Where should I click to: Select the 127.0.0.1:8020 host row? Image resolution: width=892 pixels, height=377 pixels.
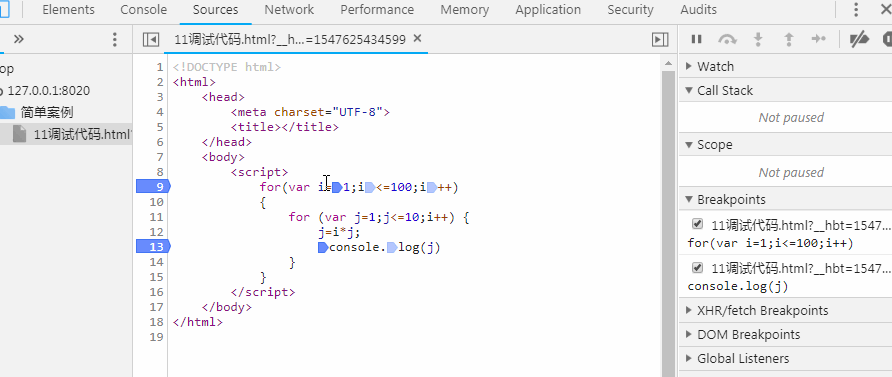click(66, 90)
